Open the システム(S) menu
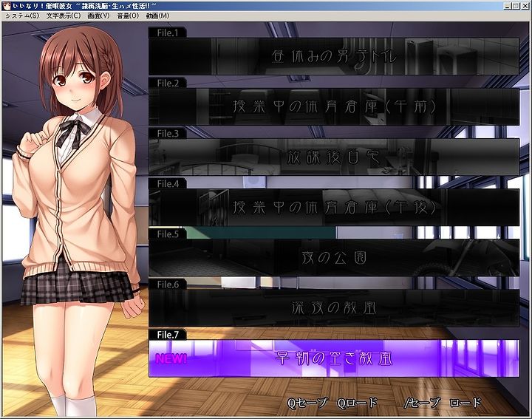 tap(22, 16)
